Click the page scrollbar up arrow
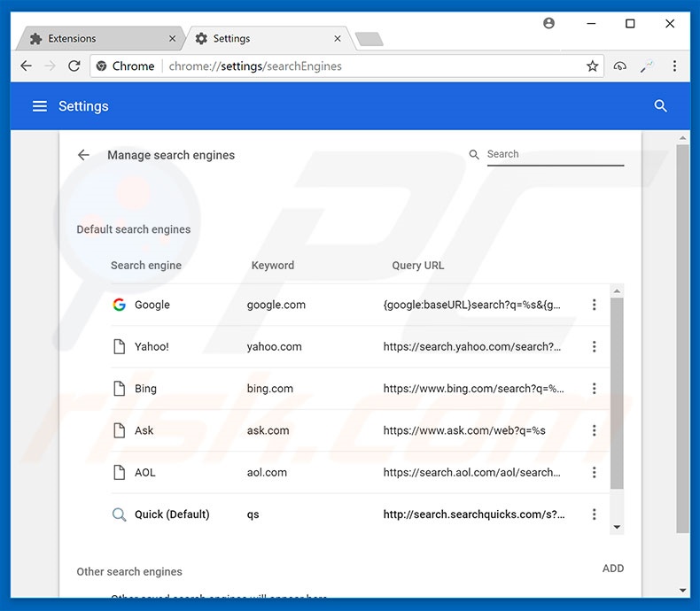Viewport: 700px width, 611px height. point(682,138)
